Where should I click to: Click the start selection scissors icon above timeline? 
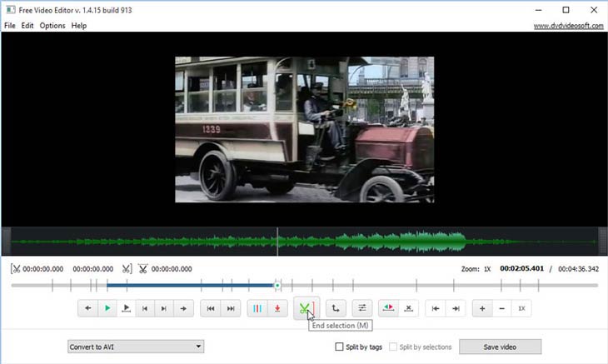coord(15,269)
